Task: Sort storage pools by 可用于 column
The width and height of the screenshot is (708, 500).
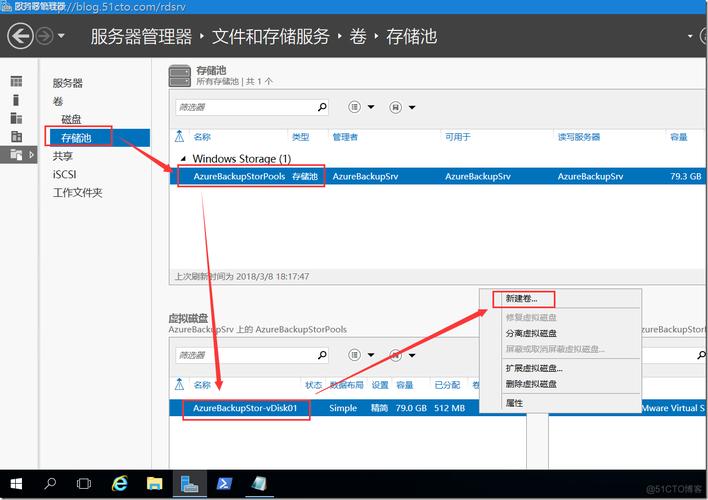Action: (x=457, y=137)
